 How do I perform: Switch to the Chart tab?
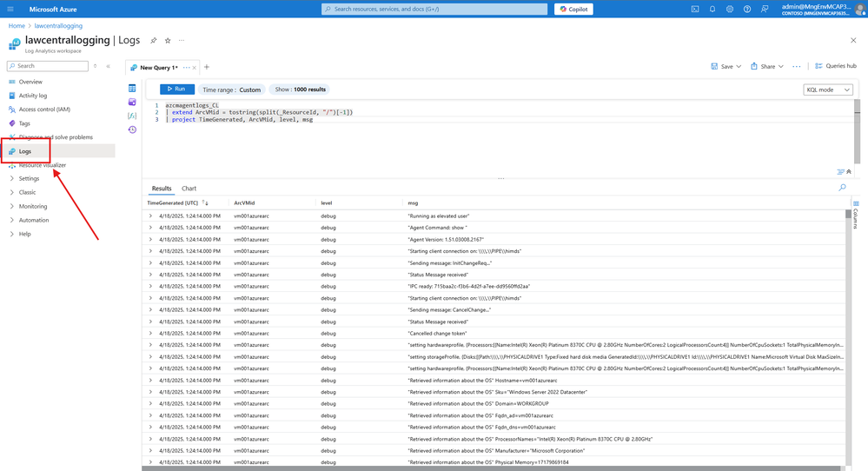coord(189,189)
